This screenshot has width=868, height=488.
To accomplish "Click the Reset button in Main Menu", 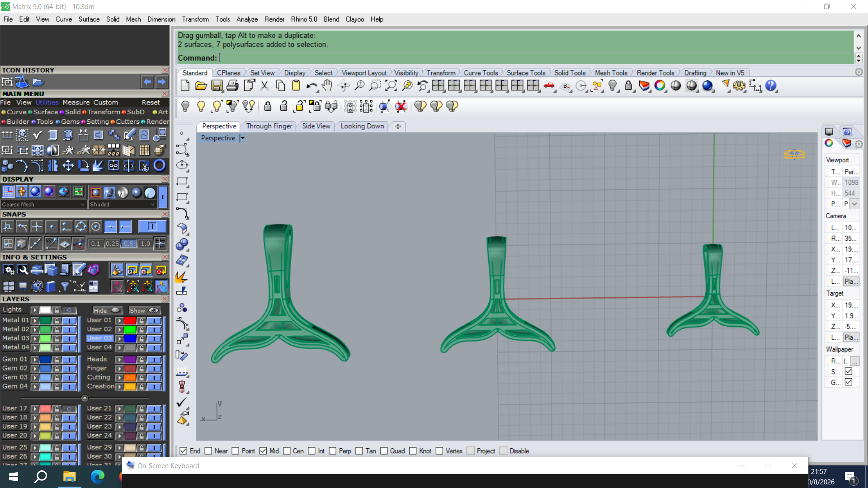I will [x=151, y=103].
